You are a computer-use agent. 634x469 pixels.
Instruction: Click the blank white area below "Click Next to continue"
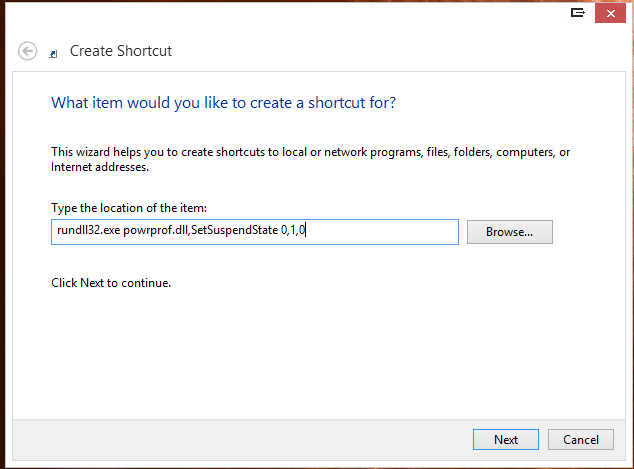point(319,354)
